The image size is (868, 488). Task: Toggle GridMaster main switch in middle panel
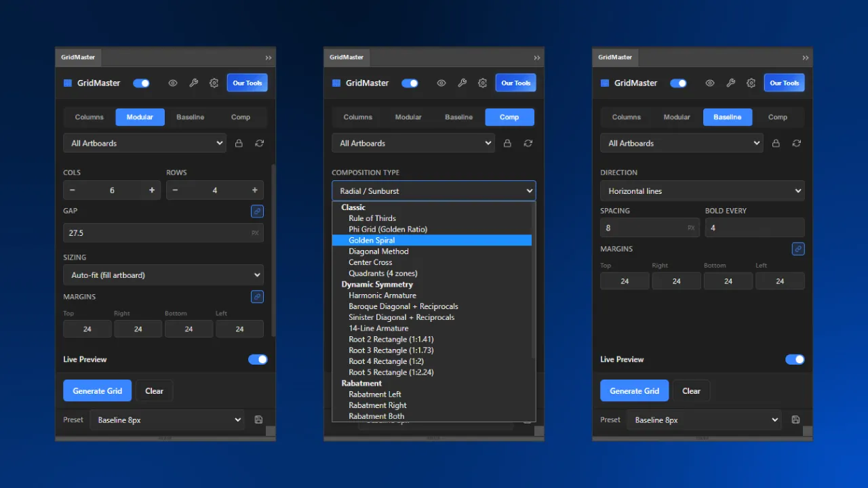(x=410, y=83)
